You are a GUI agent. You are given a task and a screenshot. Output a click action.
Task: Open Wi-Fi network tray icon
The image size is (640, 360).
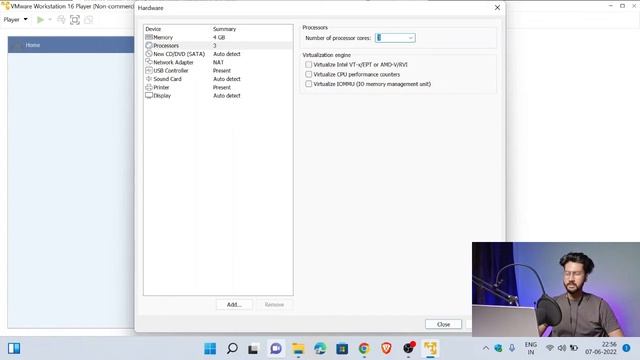pyautogui.click(x=550, y=348)
